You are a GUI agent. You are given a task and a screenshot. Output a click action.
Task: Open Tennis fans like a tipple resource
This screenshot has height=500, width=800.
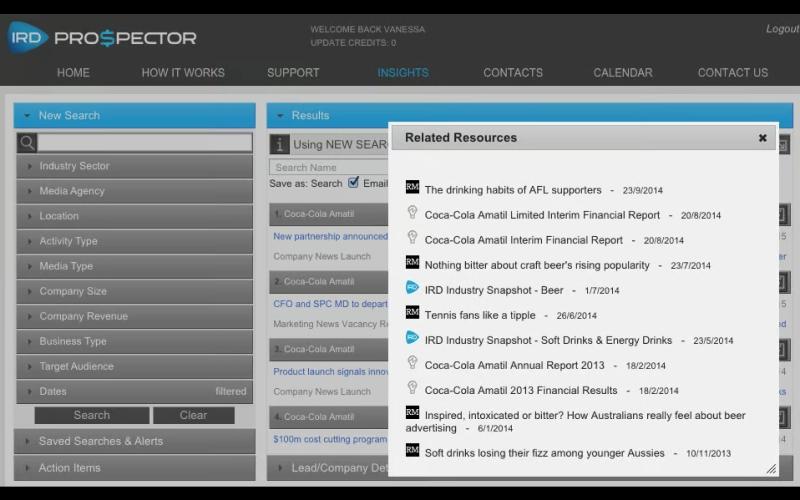coord(480,315)
